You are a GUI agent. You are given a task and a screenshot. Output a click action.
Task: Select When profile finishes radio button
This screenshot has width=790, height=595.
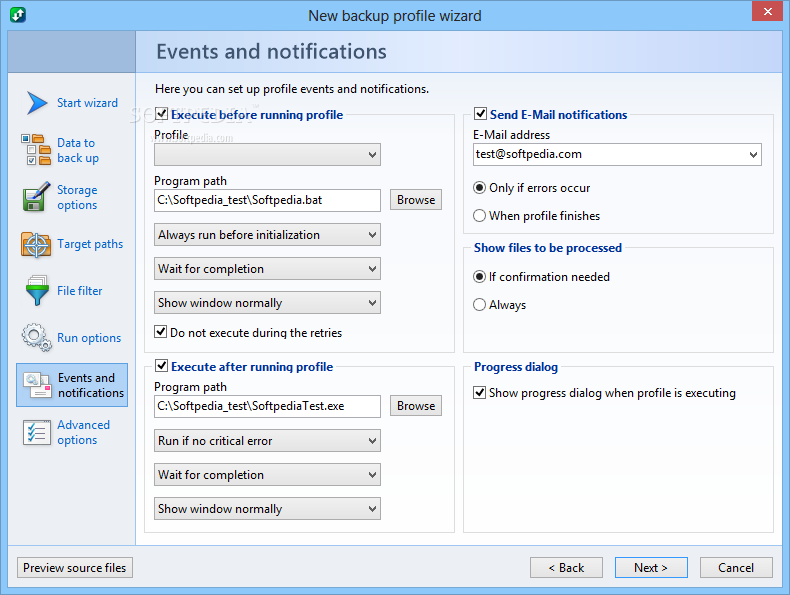coord(480,216)
